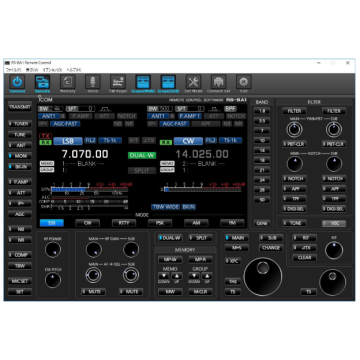This screenshot has height=360, width=360.
Task: Click the TBW WIDE indicator on display
Action: pos(165,207)
